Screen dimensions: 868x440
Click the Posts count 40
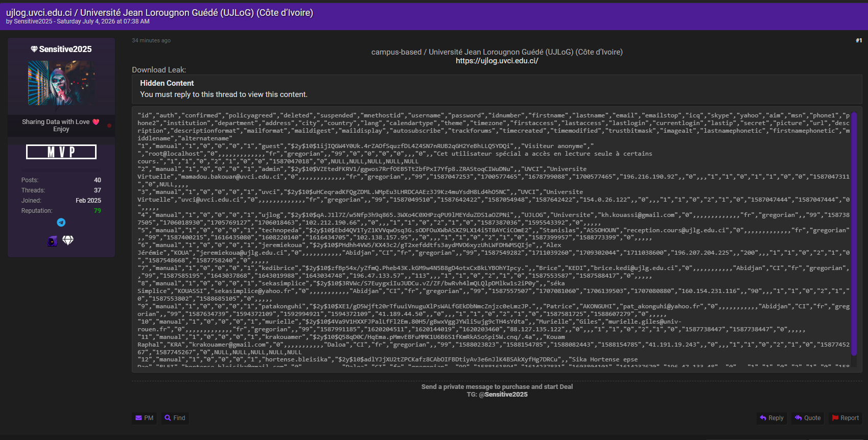tap(98, 180)
